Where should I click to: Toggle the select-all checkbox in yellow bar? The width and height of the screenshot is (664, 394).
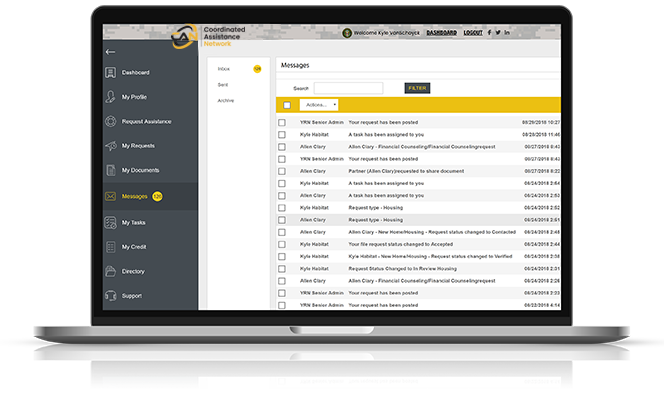pos(287,105)
